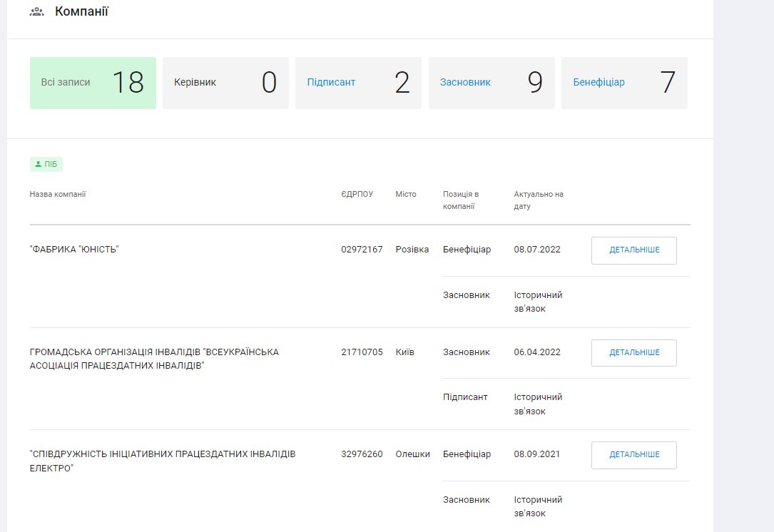Click the ЄДРПОУ code 32976260

tap(362, 454)
